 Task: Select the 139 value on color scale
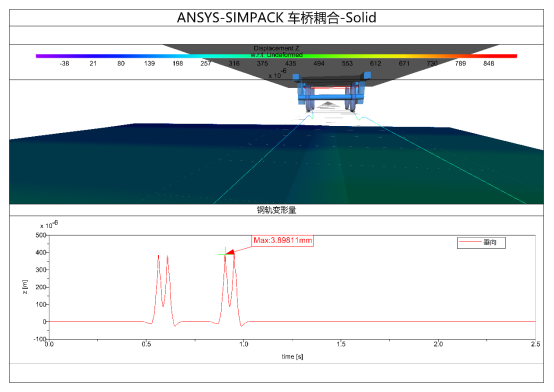pyautogui.click(x=149, y=64)
